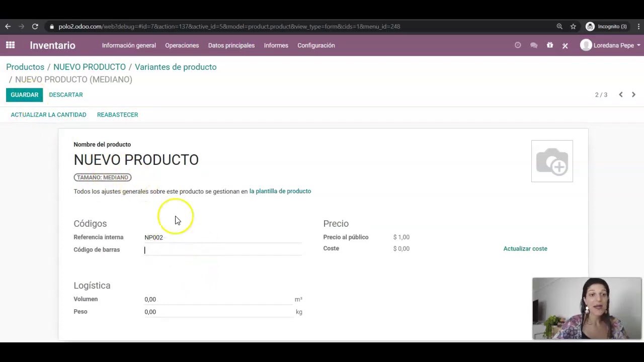Image resolution: width=644 pixels, height=362 pixels.
Task: Save the record with GUARDAR
Action: (x=24, y=95)
